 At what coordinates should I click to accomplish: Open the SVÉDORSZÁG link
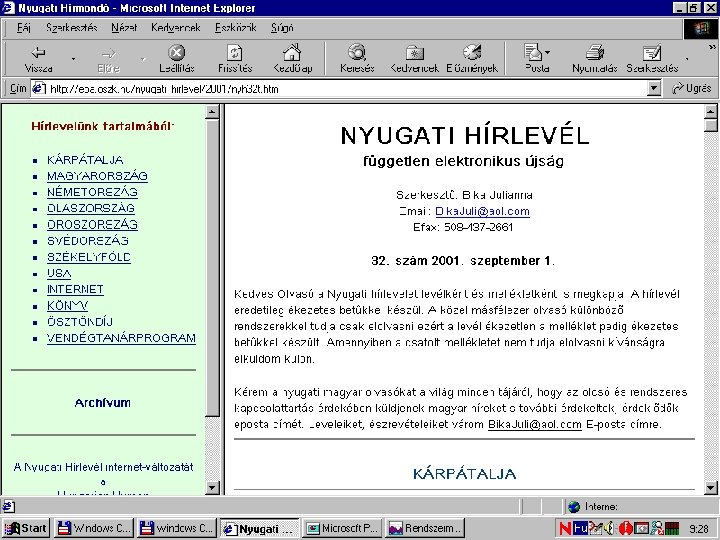click(88, 241)
